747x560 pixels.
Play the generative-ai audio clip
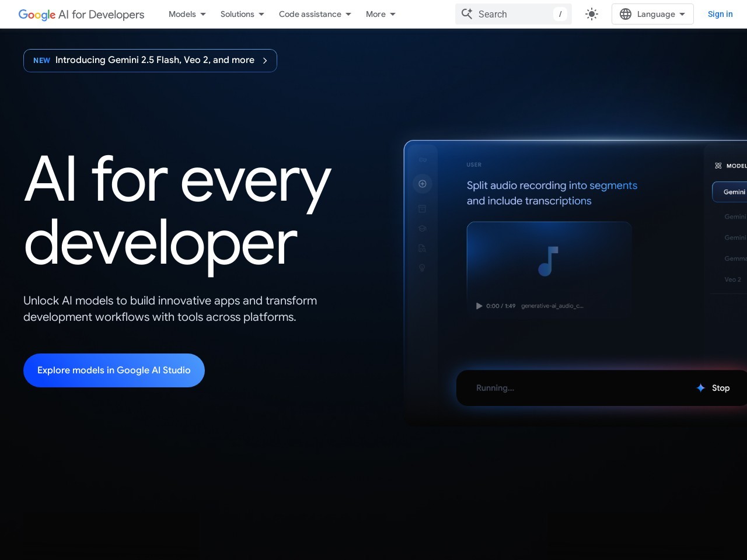pyautogui.click(x=479, y=306)
